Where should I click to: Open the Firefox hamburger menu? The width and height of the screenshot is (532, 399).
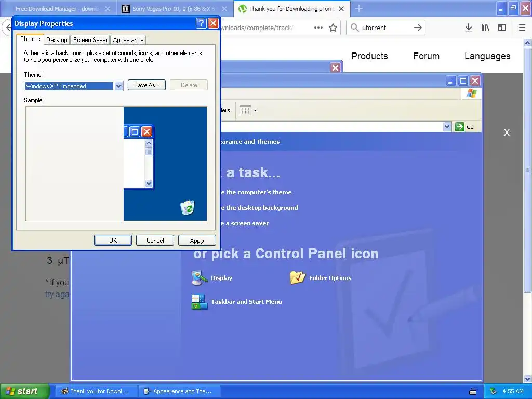[x=522, y=28]
